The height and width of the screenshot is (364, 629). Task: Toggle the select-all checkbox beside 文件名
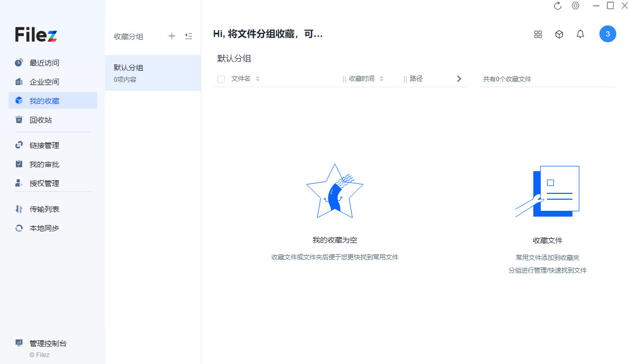(220, 79)
